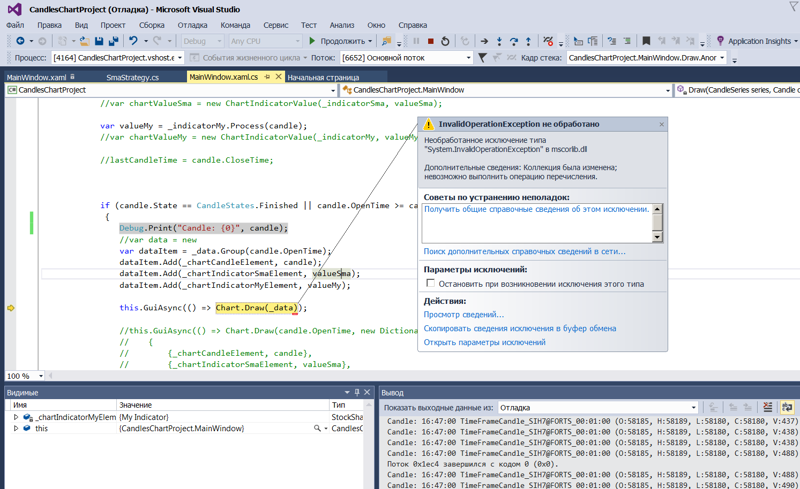This screenshot has height=489, width=800.
Task: Expand the 'this' variable row
Action: click(16, 428)
